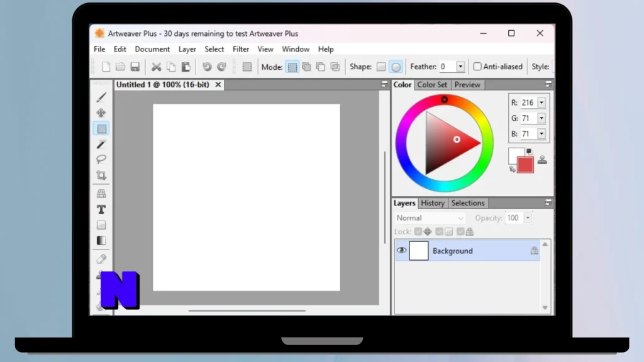Screen dimensions: 644x362
Task: Select the rectangular Selection tool in the toolbox
Action: point(101,129)
